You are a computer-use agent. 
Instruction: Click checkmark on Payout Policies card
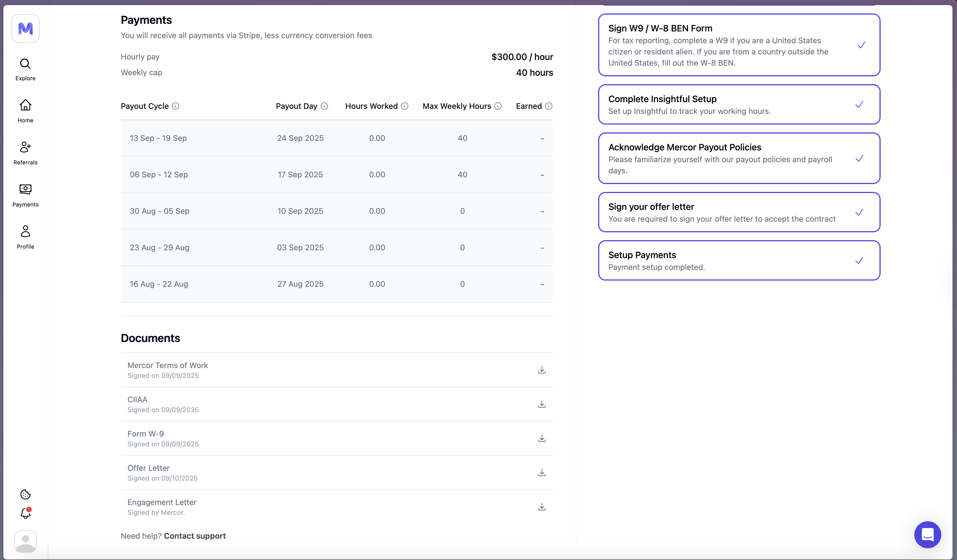coord(859,158)
